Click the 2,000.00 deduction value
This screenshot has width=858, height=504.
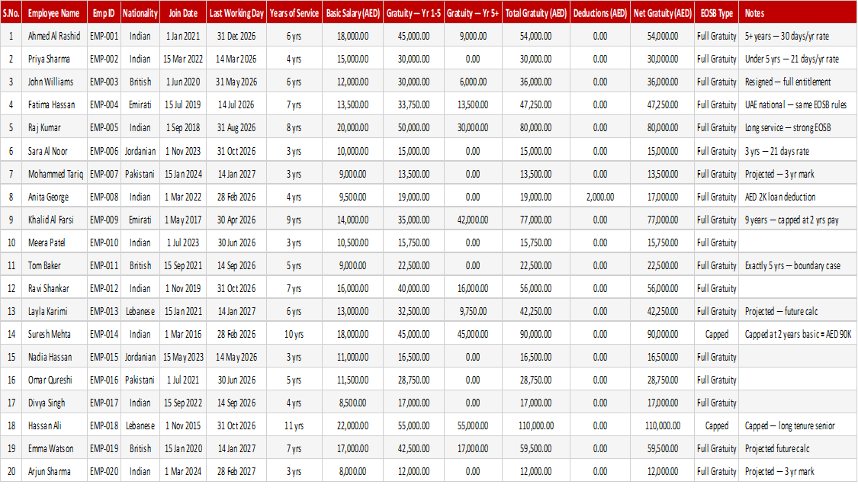(x=600, y=197)
